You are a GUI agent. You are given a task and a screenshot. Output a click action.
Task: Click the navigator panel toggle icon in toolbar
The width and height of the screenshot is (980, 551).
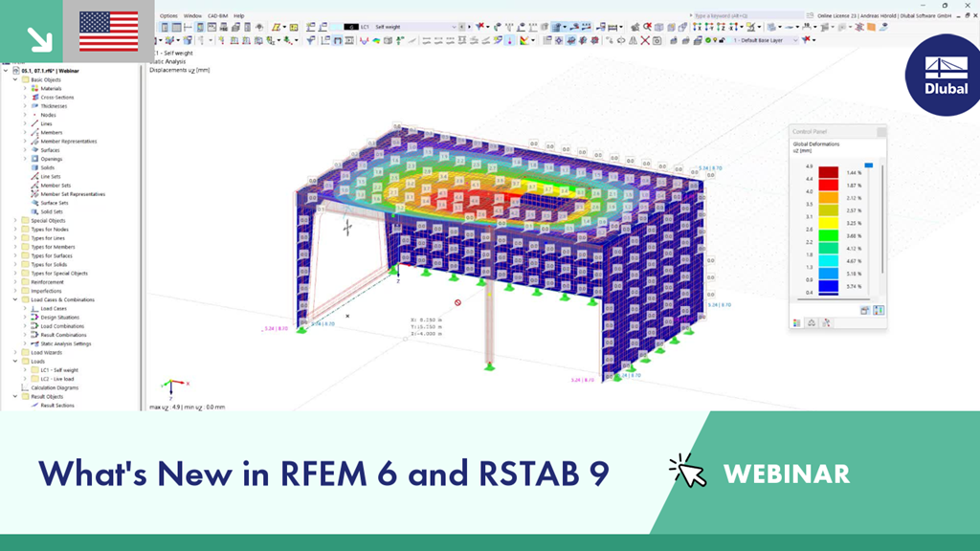[165, 27]
